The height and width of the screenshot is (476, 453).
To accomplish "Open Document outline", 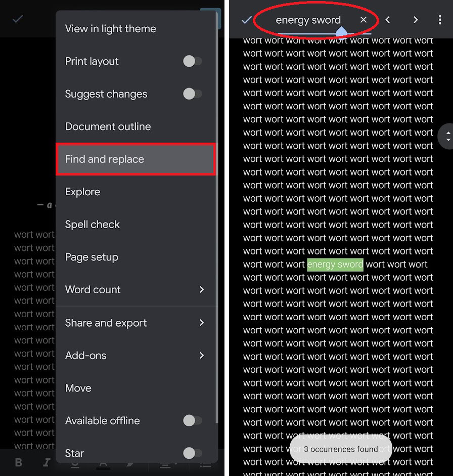I will [137, 126].
